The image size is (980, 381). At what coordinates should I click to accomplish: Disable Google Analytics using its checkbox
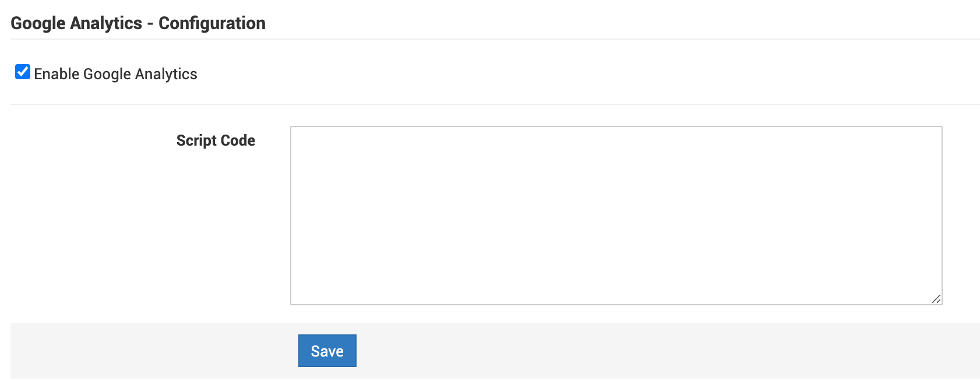pyautogui.click(x=23, y=72)
